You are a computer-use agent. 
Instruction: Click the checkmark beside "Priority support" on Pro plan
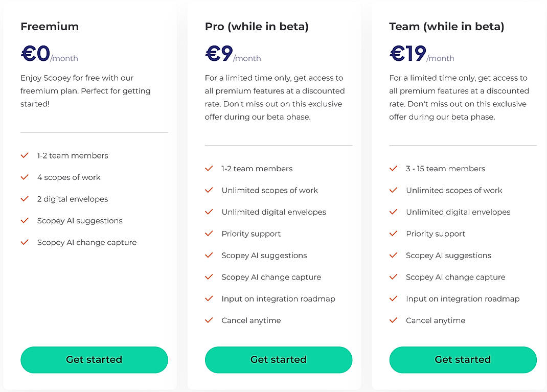pyautogui.click(x=209, y=234)
